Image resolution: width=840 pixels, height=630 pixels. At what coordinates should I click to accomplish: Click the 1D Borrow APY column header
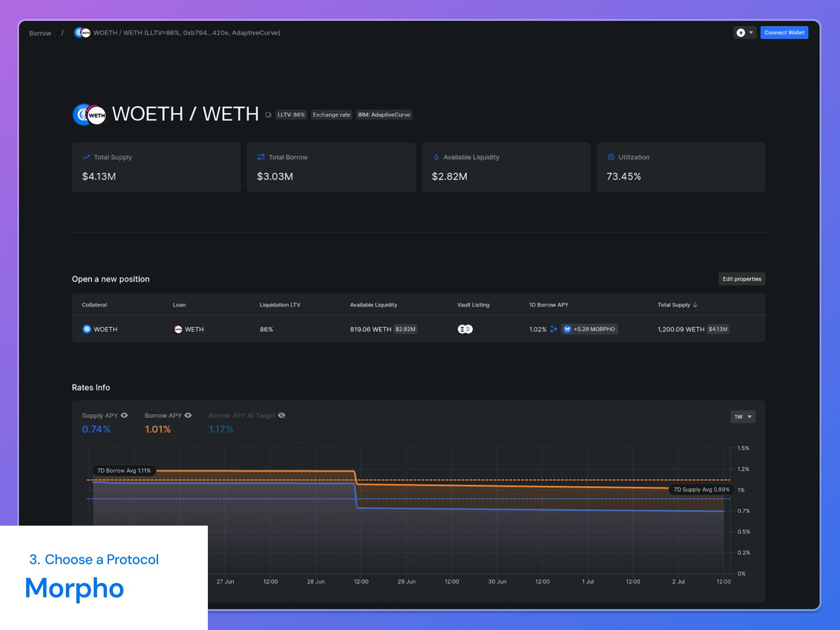click(x=549, y=305)
